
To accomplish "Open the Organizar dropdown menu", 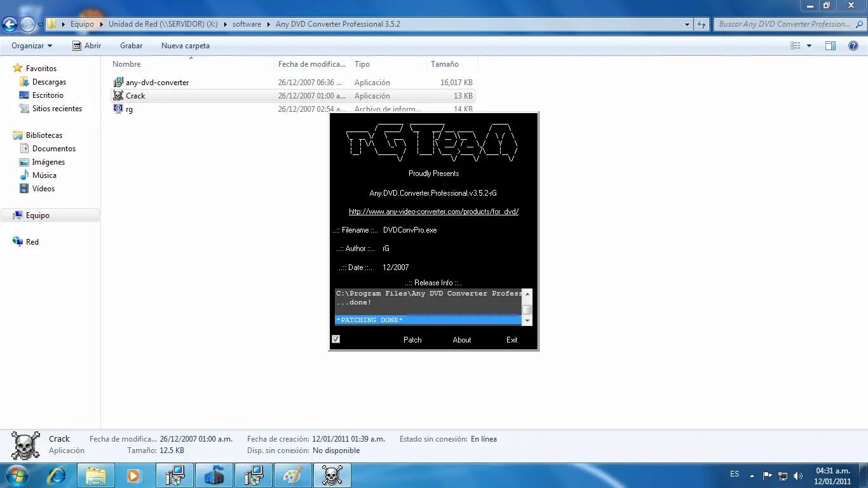I will coord(32,46).
